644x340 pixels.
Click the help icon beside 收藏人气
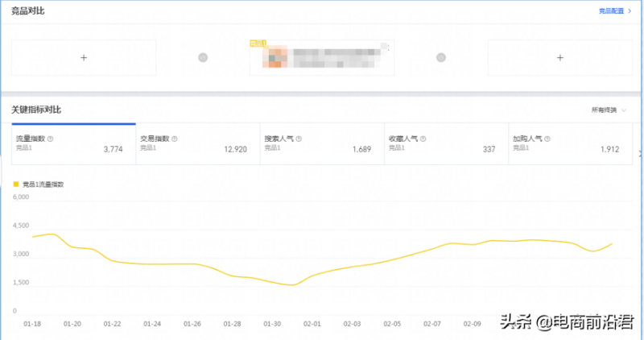423,139
